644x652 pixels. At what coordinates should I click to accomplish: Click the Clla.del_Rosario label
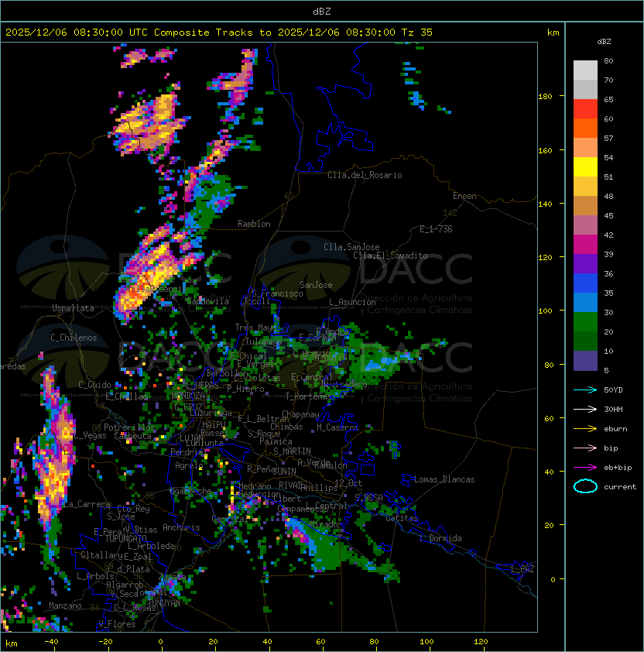[x=365, y=175]
